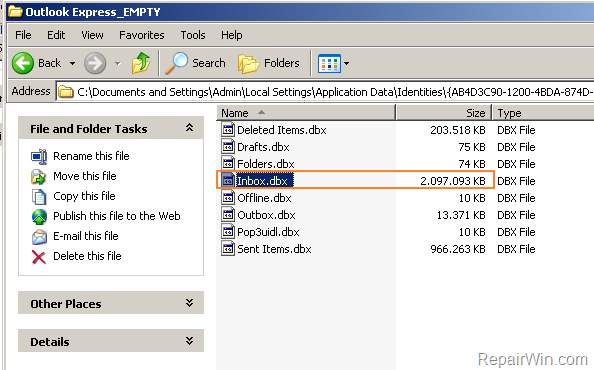This screenshot has height=370, width=594.
Task: Toggle the Folders pane button
Action: point(269,63)
